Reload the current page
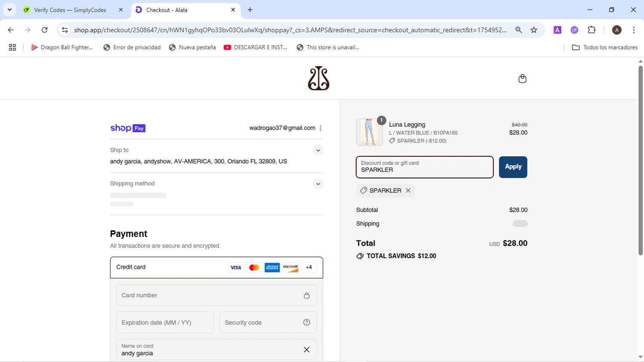 [x=45, y=30]
